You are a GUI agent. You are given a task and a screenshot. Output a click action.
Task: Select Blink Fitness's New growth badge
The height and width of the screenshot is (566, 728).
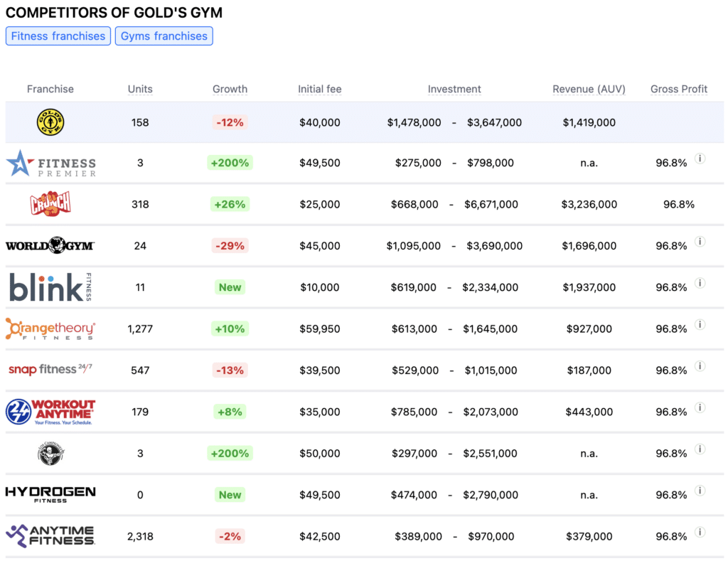click(230, 287)
